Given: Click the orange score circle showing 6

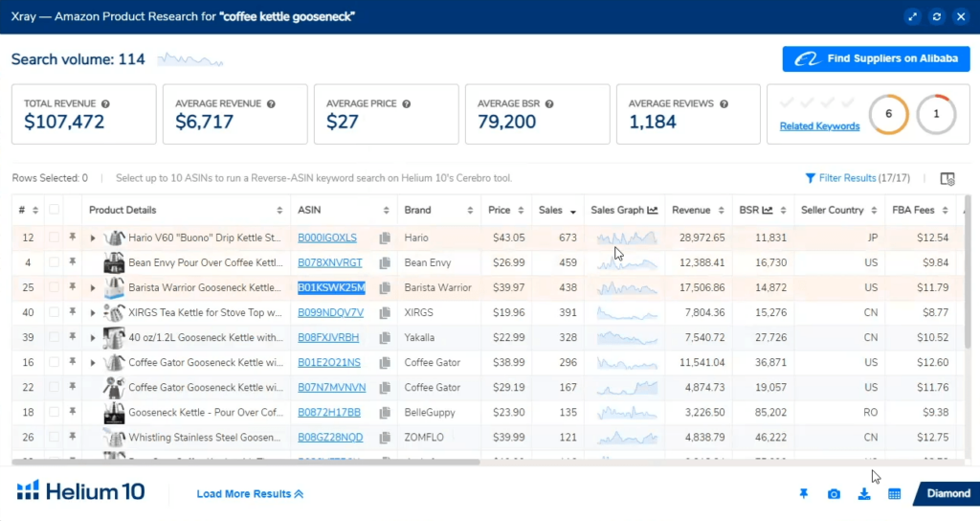Looking at the screenshot, I should [888, 114].
